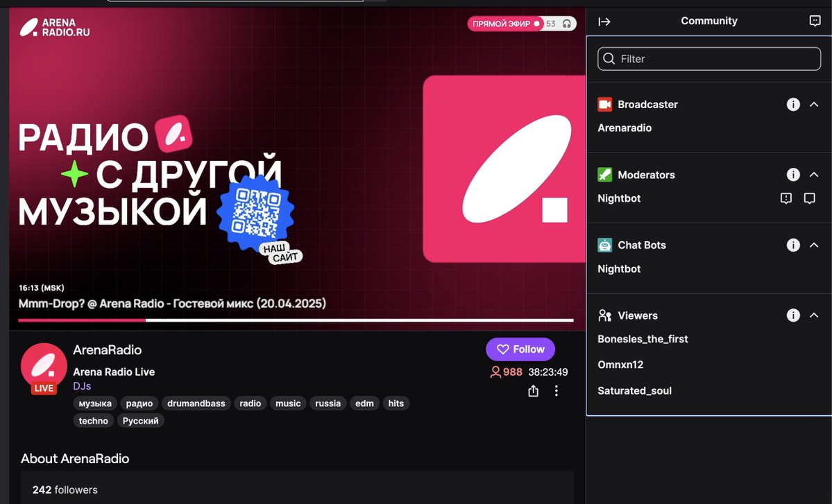The width and height of the screenshot is (832, 504).
Task: Show info for Chat Bots section
Action: 792,245
